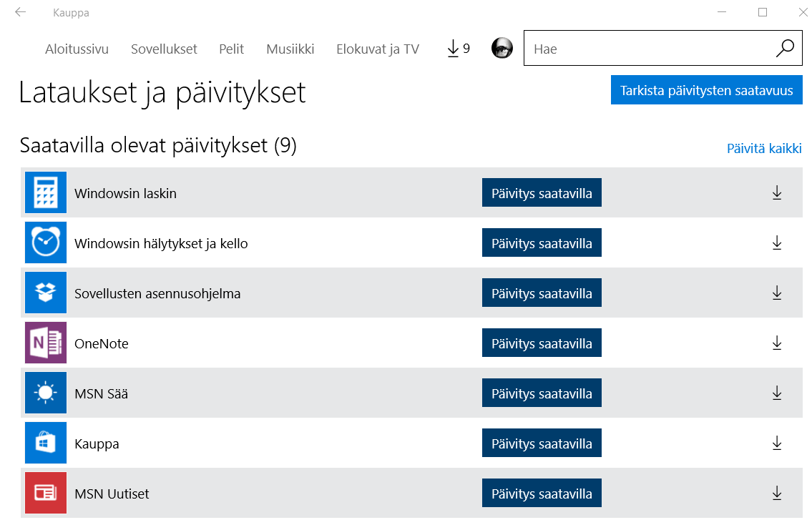Image resolution: width=812 pixels, height=520 pixels.
Task: Select the OneNote name text
Action: click(x=102, y=343)
